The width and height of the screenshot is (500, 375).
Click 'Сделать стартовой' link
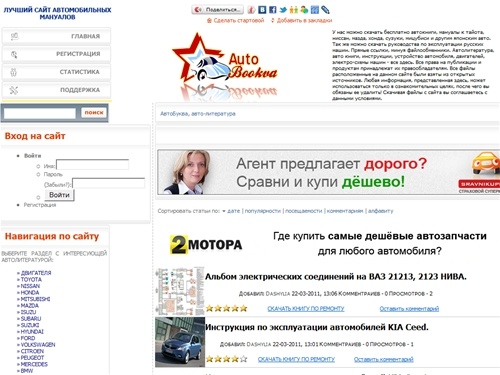[239, 21]
